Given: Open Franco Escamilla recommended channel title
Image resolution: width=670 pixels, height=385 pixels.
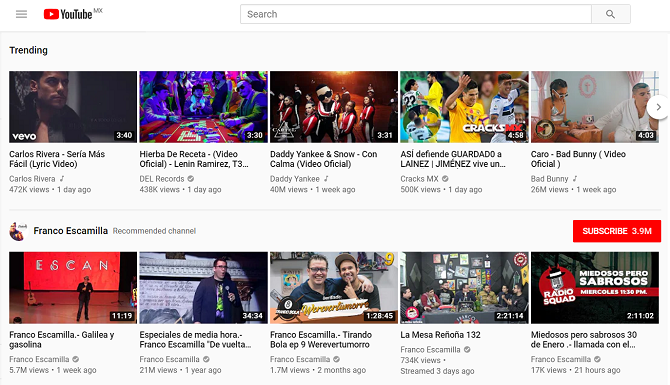Looking at the screenshot, I should [71, 231].
